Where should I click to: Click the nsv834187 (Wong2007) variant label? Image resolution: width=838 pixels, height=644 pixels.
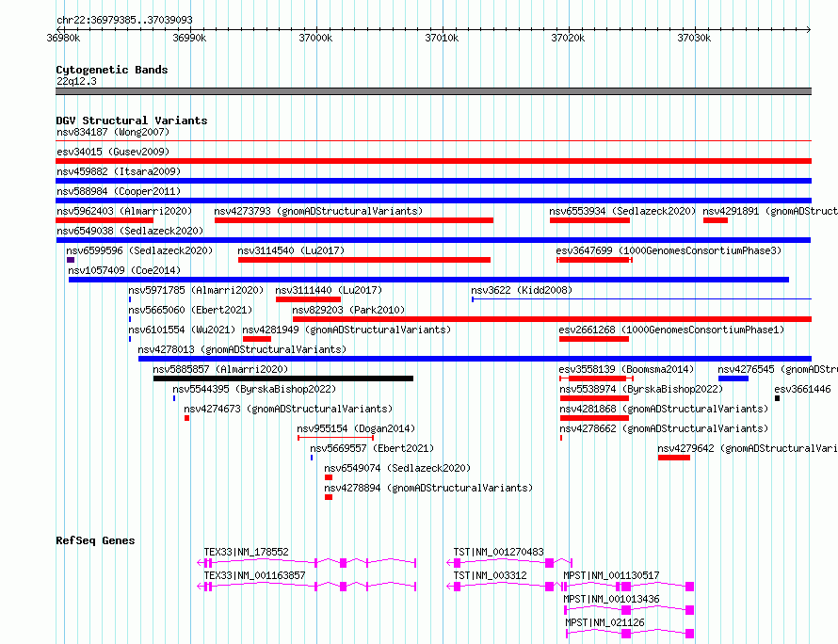click(113, 132)
